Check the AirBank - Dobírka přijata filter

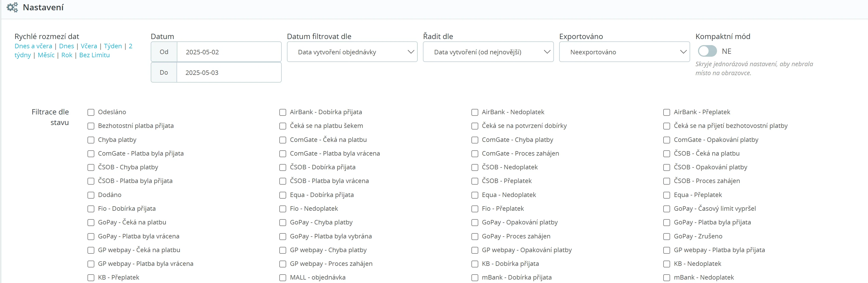pos(282,112)
